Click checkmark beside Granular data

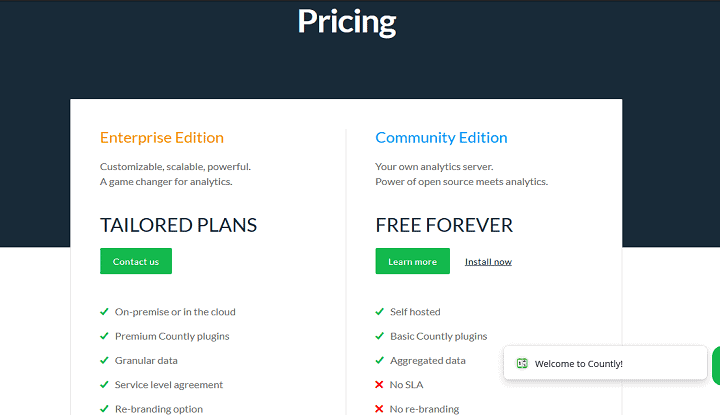[104, 360]
